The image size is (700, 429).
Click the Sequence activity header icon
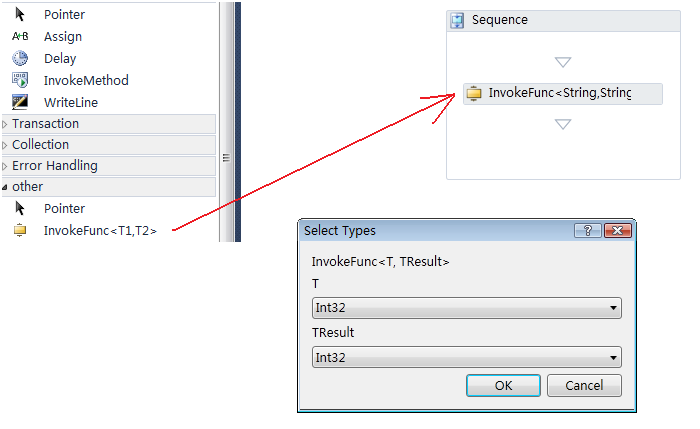coord(457,20)
